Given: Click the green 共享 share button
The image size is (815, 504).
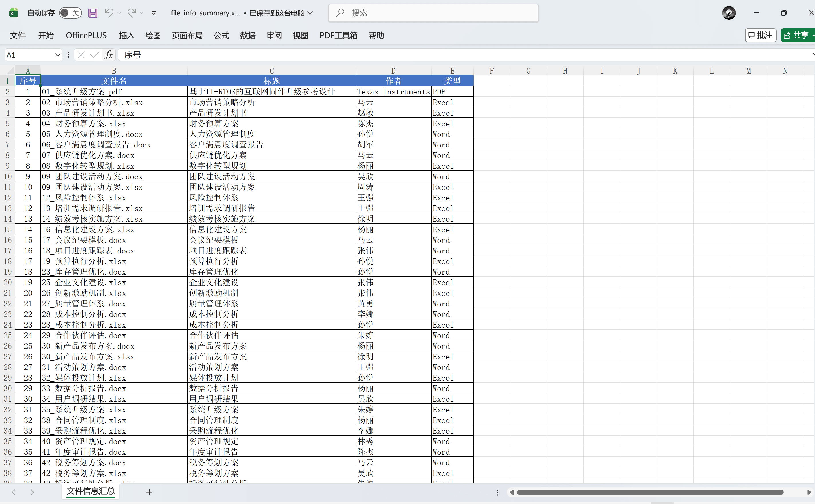Looking at the screenshot, I should point(797,35).
